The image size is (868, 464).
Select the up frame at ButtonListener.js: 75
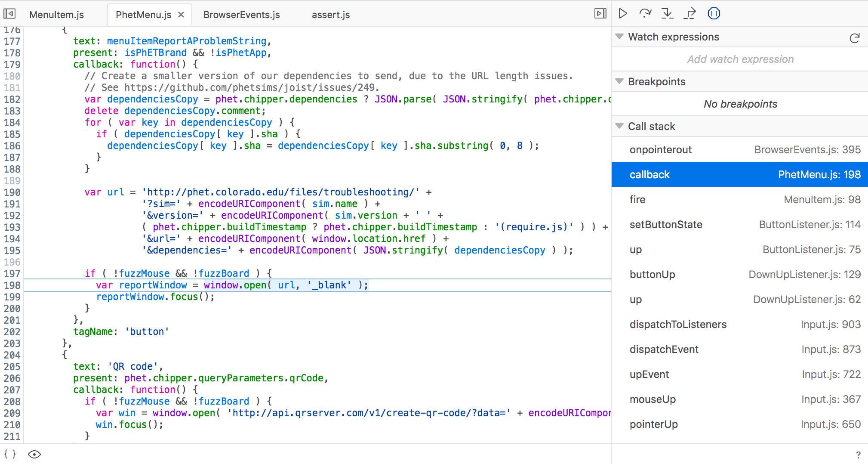click(x=740, y=249)
